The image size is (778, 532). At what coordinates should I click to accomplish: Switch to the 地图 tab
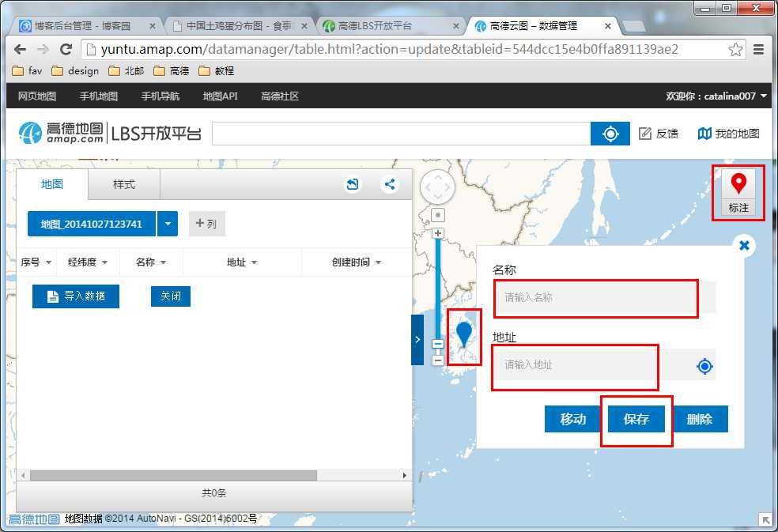pyautogui.click(x=52, y=184)
